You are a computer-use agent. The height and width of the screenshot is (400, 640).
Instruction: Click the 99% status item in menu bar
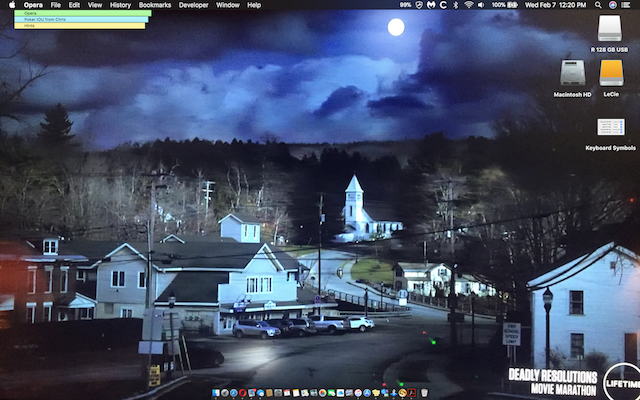405,5
